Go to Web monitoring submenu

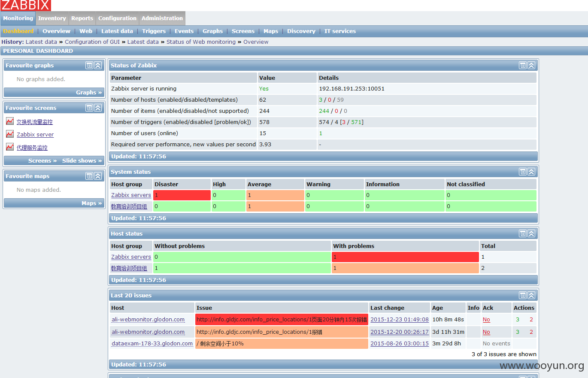(x=86, y=31)
